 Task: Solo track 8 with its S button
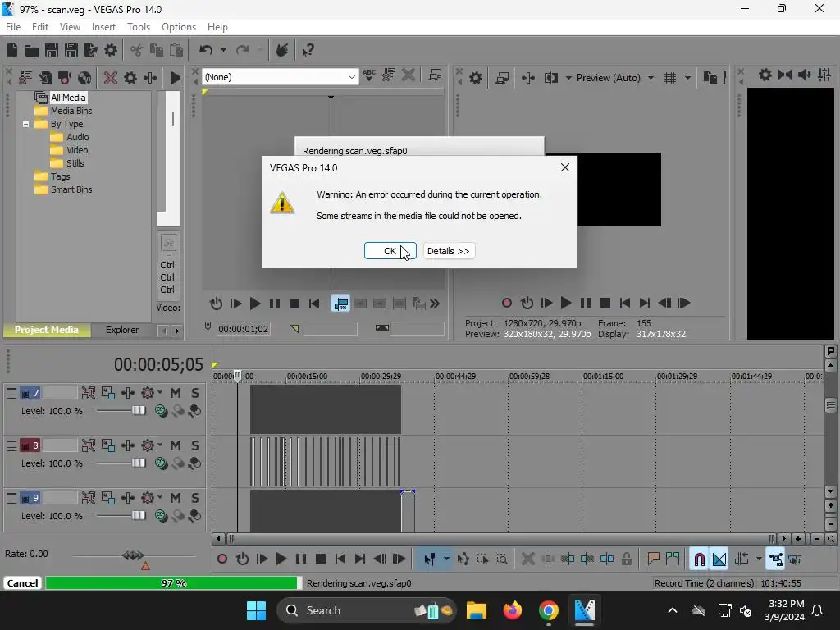[x=195, y=445]
